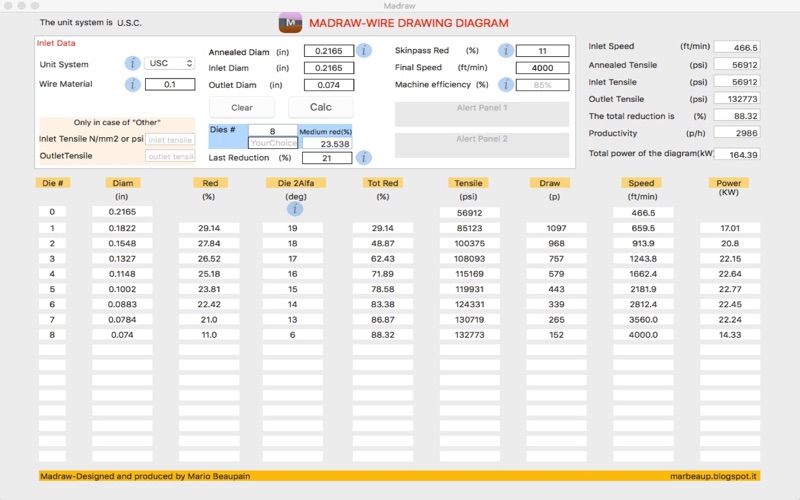Click the Die # column header
The height and width of the screenshot is (500, 800).
coord(53,183)
